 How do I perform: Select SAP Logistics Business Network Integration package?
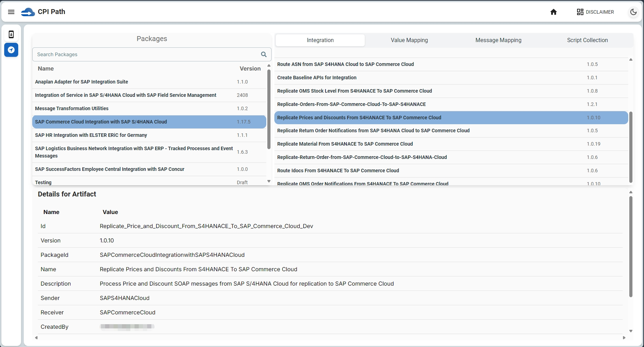click(149, 152)
